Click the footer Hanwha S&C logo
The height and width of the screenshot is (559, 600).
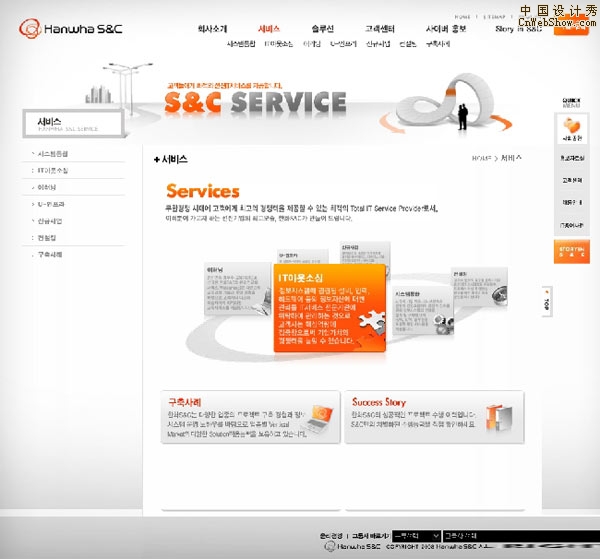pos(352,547)
